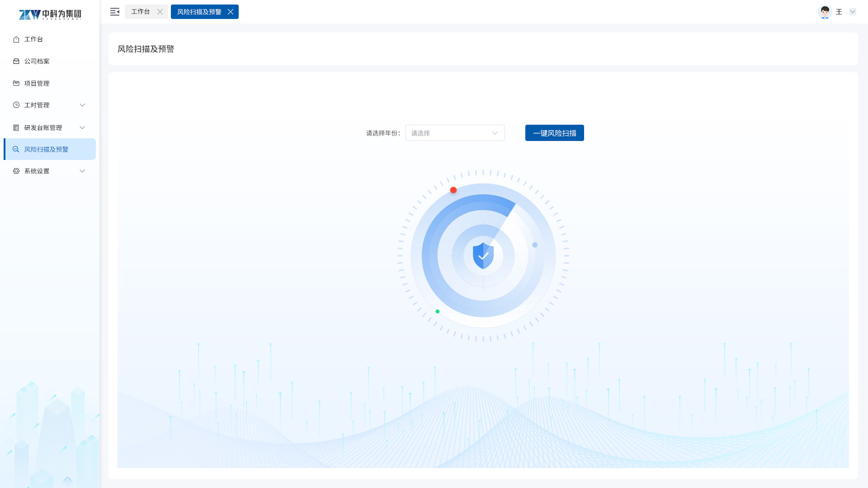Select the 风险扫描及预警 sidebar menu item

tap(46, 150)
